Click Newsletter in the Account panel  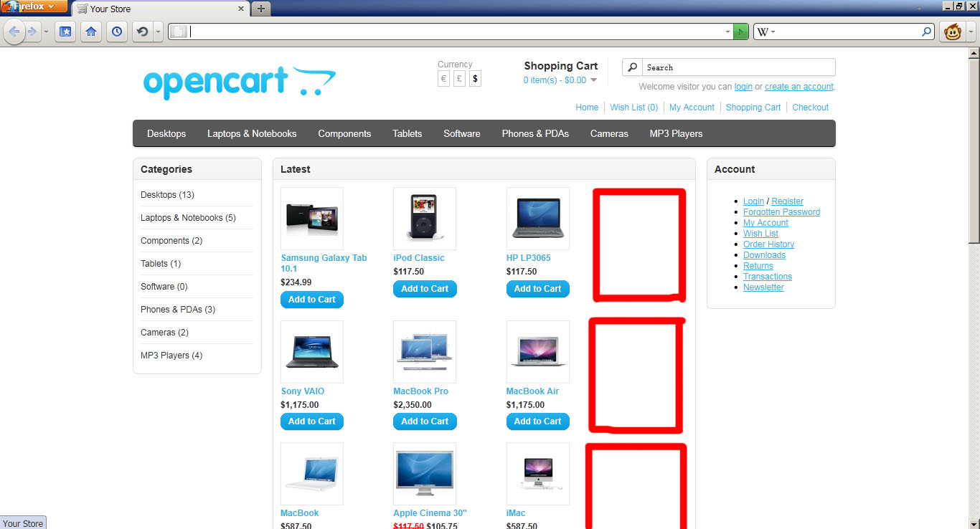(x=763, y=287)
